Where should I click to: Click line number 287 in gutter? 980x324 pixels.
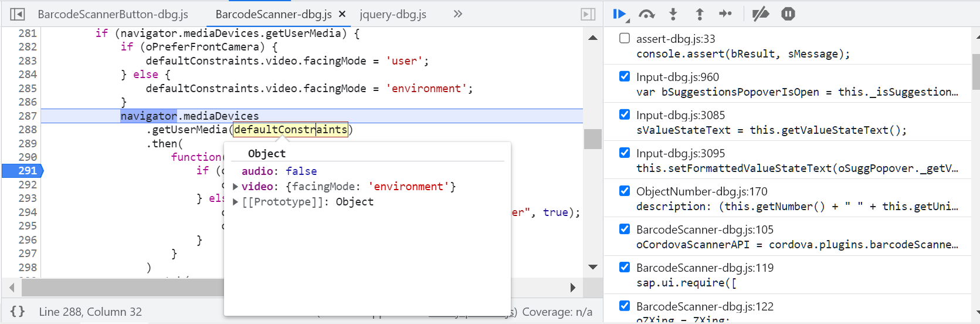[27, 116]
